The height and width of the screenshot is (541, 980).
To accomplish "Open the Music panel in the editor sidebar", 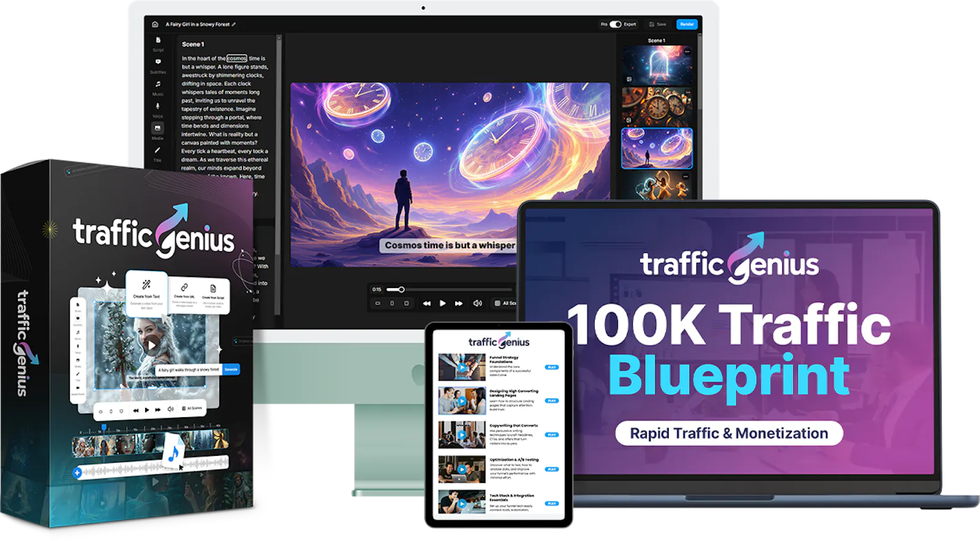I will [x=158, y=88].
